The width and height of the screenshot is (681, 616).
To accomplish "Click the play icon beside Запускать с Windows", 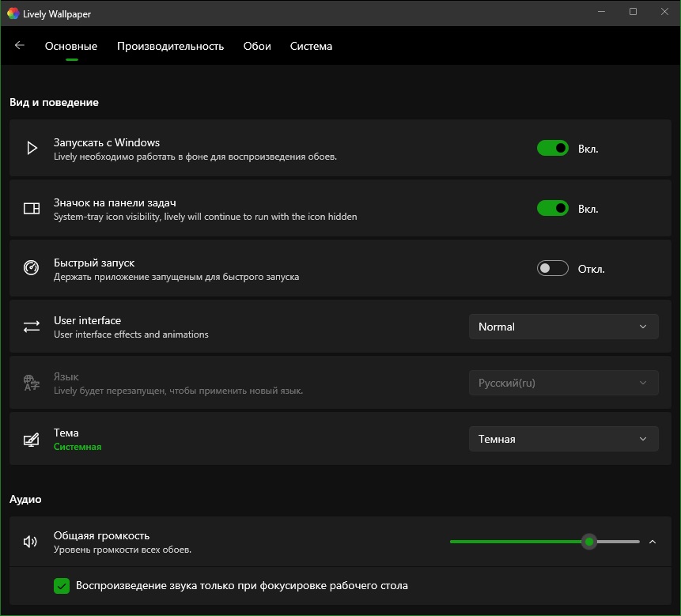I will tap(32, 148).
